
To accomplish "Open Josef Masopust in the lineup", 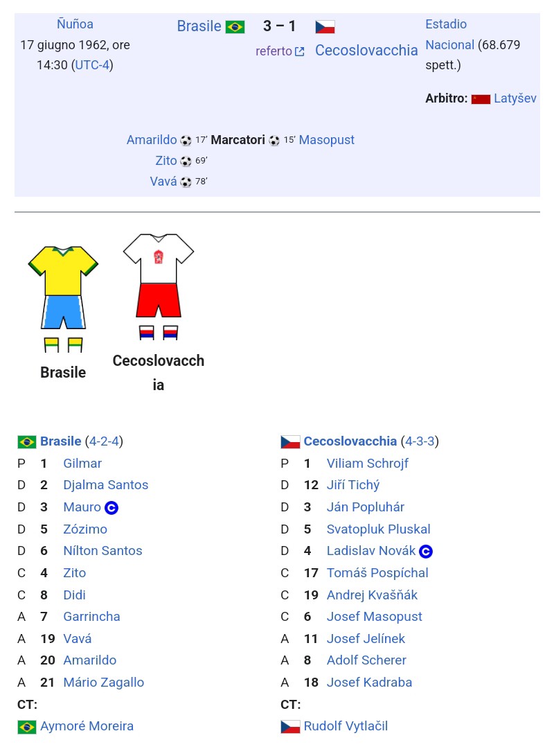I will pos(374,617).
